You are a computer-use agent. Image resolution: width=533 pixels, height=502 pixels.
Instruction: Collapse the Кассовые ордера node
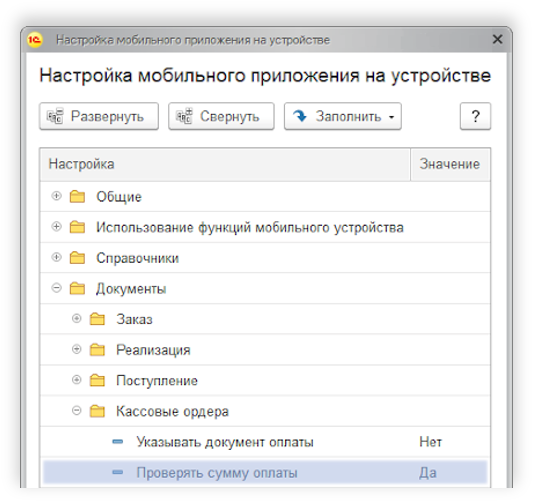[x=77, y=411]
